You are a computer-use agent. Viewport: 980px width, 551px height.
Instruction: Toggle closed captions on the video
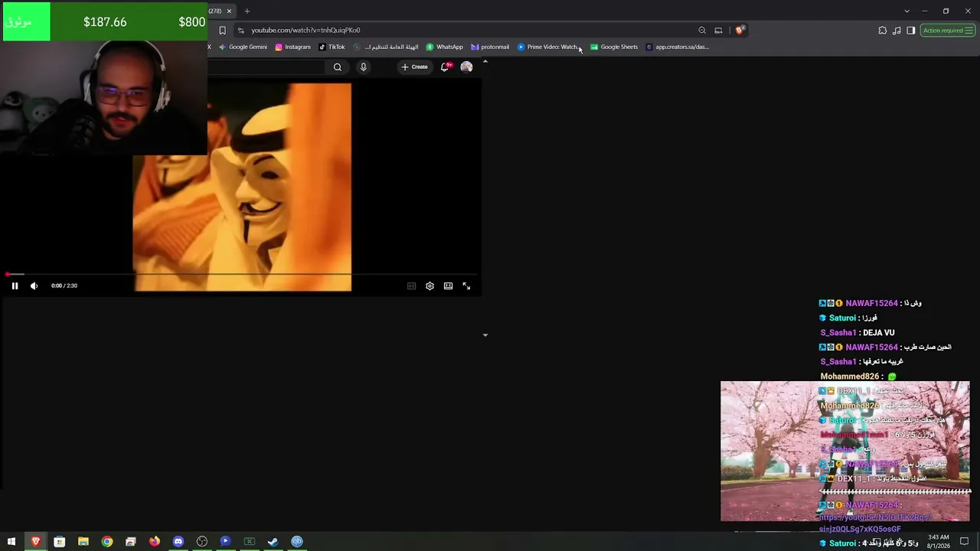coord(411,286)
